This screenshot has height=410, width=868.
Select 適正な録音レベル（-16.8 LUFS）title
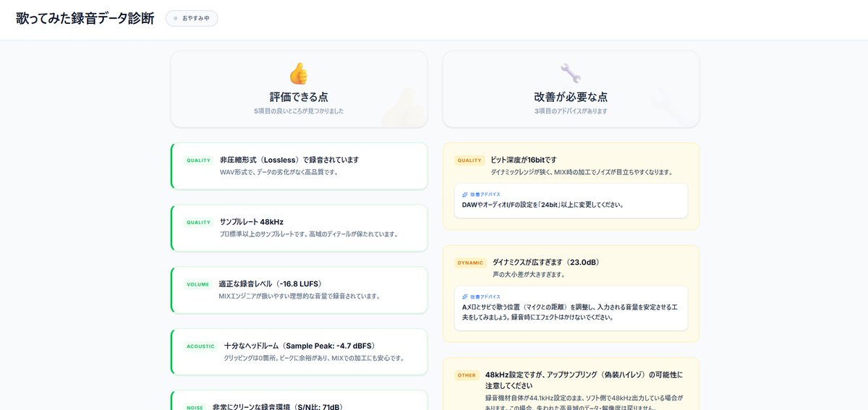pyautogui.click(x=271, y=283)
